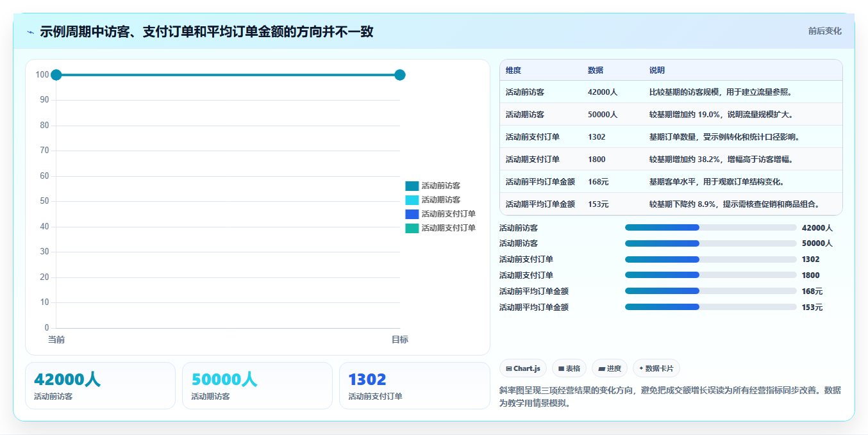
Task: Click the 153元 value in table
Action: [x=598, y=204]
